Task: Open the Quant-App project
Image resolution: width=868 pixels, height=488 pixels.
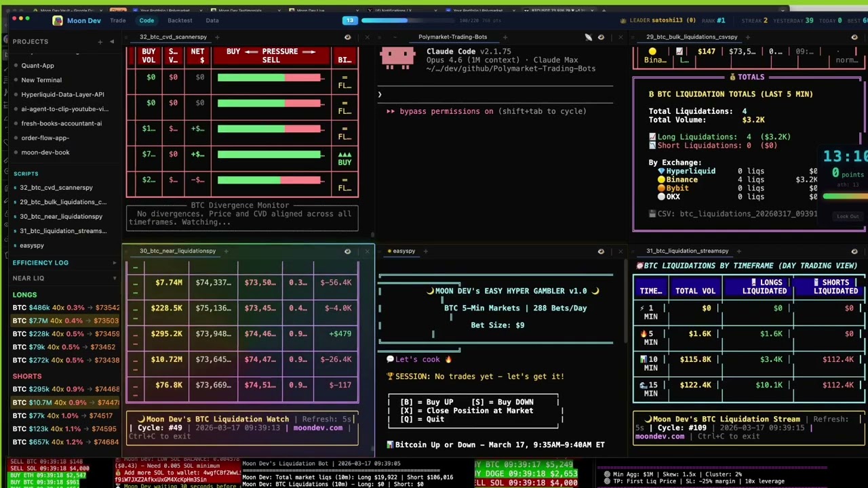Action: coord(37,66)
